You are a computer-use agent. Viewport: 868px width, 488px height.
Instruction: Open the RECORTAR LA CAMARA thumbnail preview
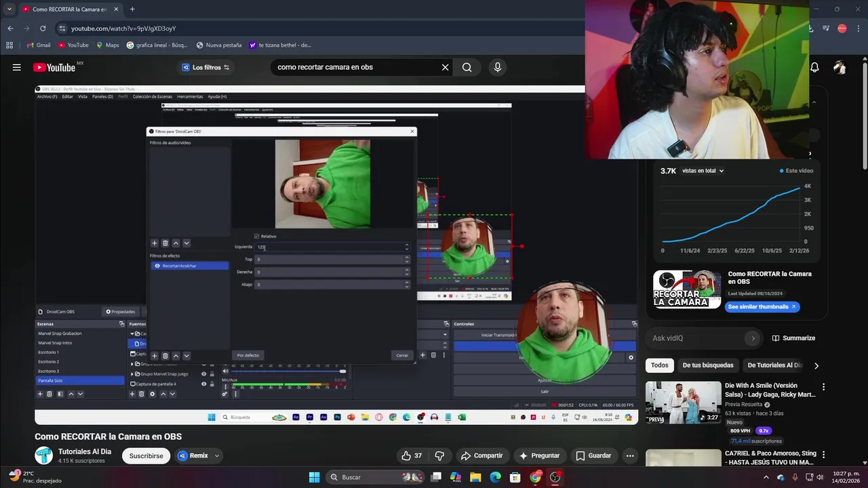(x=687, y=289)
